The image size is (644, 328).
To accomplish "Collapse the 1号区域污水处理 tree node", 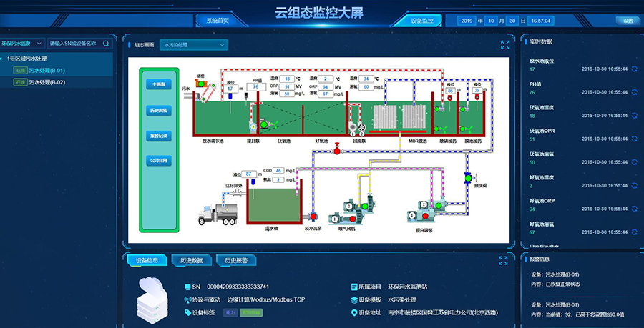I will [4, 59].
